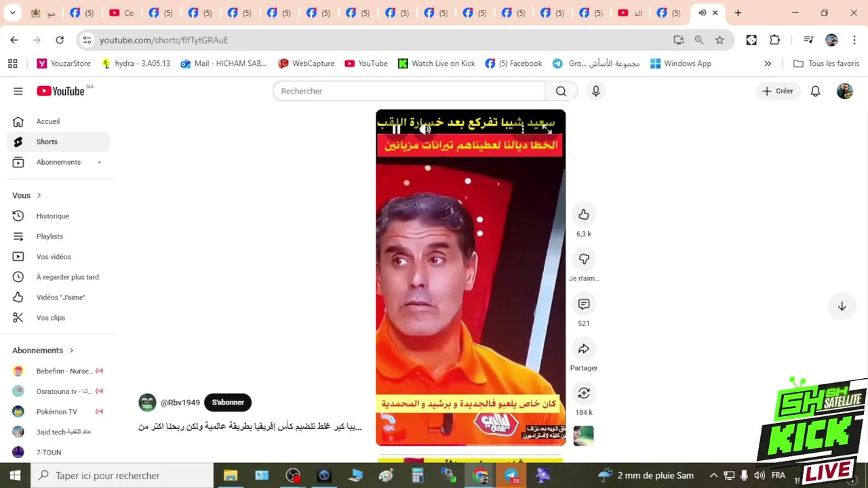
Task: Open Chrome extensions puzzle icon
Action: [x=775, y=40]
